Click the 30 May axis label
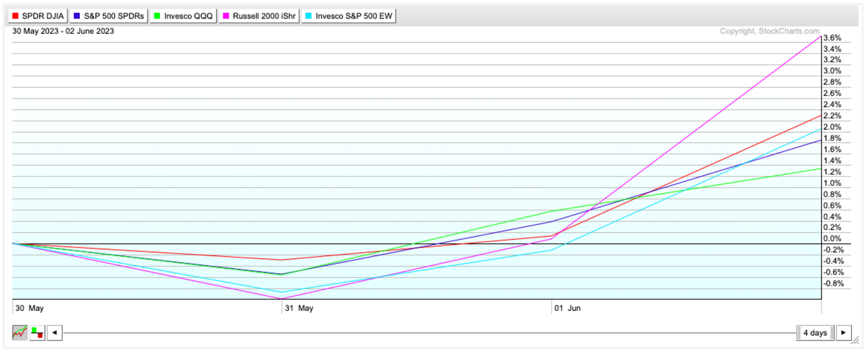Screen dimensions: 868x352 (29, 308)
